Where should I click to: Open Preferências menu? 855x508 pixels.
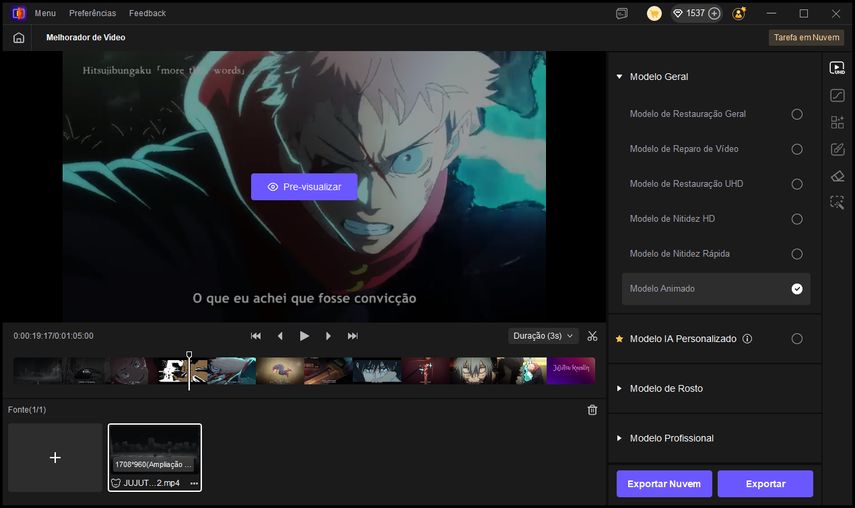pyautogui.click(x=92, y=13)
